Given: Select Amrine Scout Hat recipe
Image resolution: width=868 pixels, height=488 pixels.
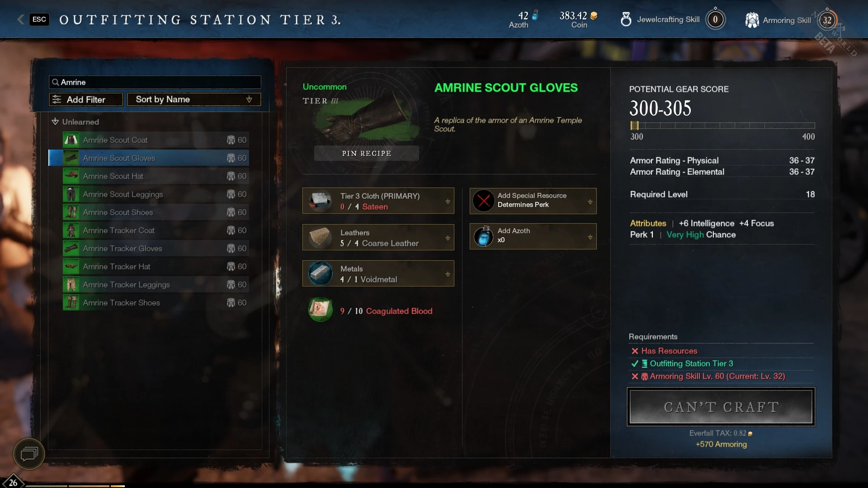Looking at the screenshot, I should (156, 176).
